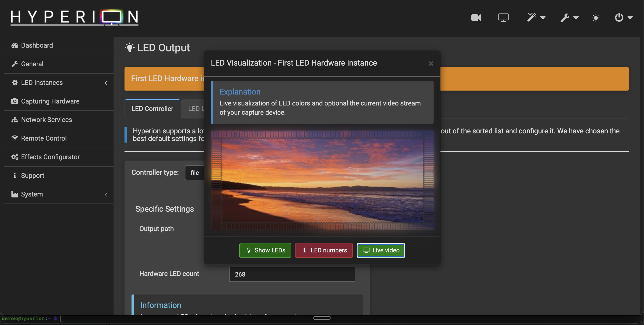This screenshot has width=644, height=325.
Task: Click the Hardware LED count field
Action: pyautogui.click(x=292, y=275)
